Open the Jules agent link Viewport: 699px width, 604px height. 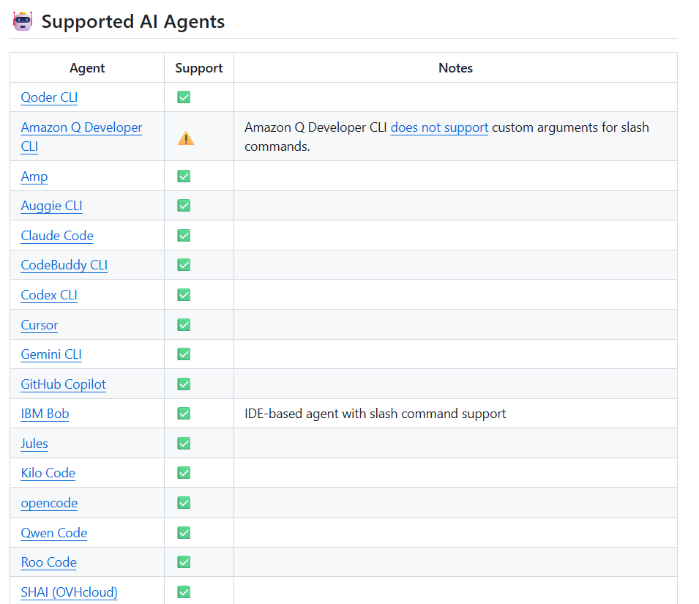pyautogui.click(x=34, y=444)
